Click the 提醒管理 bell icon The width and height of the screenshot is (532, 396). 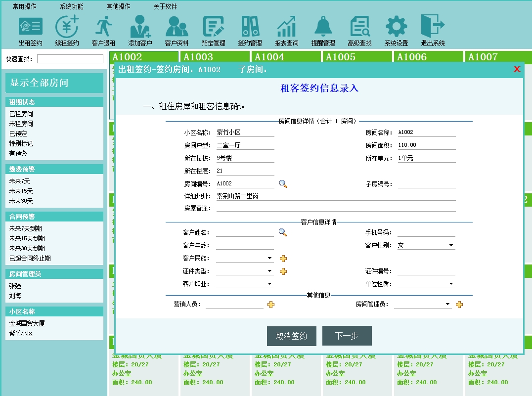point(323,31)
